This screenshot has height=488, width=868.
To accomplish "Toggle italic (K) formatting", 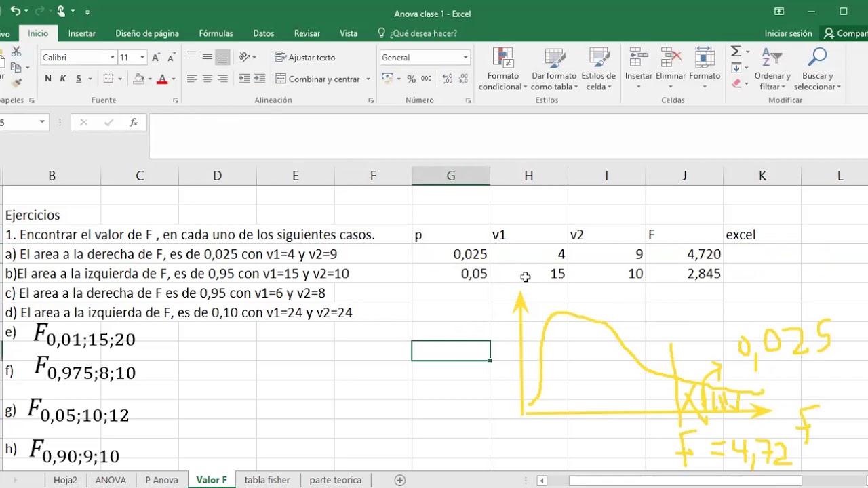I will [63, 79].
